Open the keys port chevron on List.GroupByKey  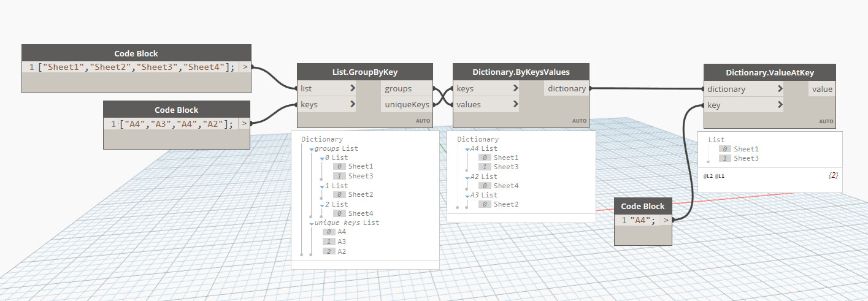(352, 104)
